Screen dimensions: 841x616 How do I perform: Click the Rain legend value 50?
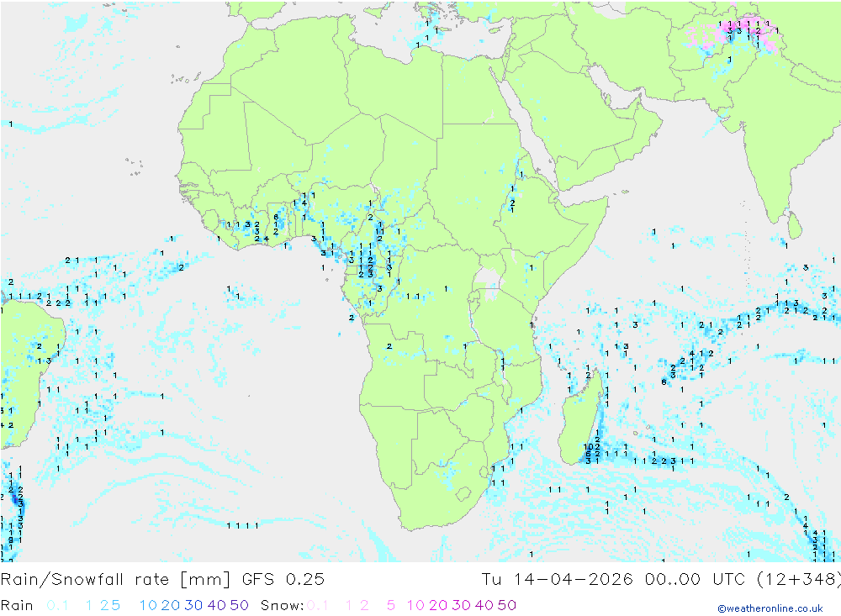coord(239,605)
